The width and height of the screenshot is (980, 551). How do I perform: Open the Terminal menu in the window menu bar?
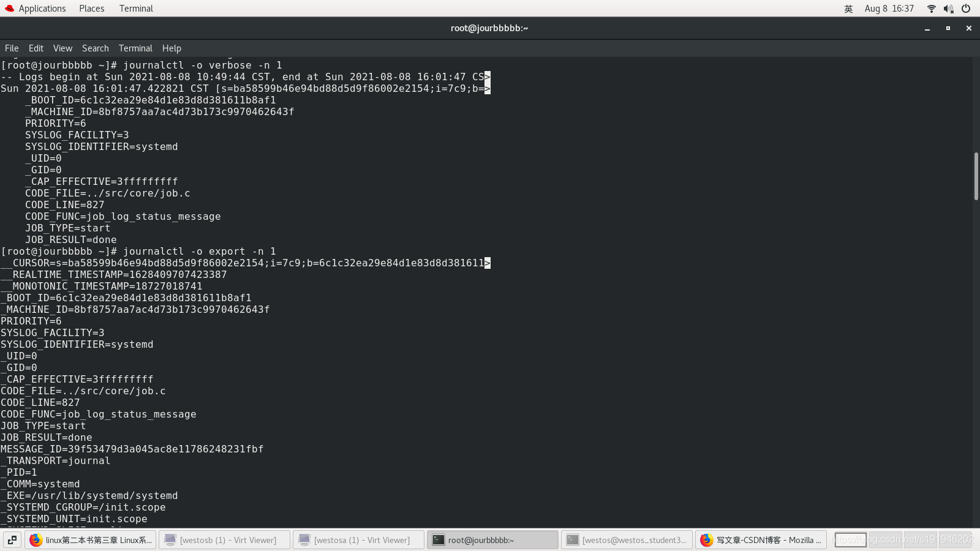[x=135, y=48]
